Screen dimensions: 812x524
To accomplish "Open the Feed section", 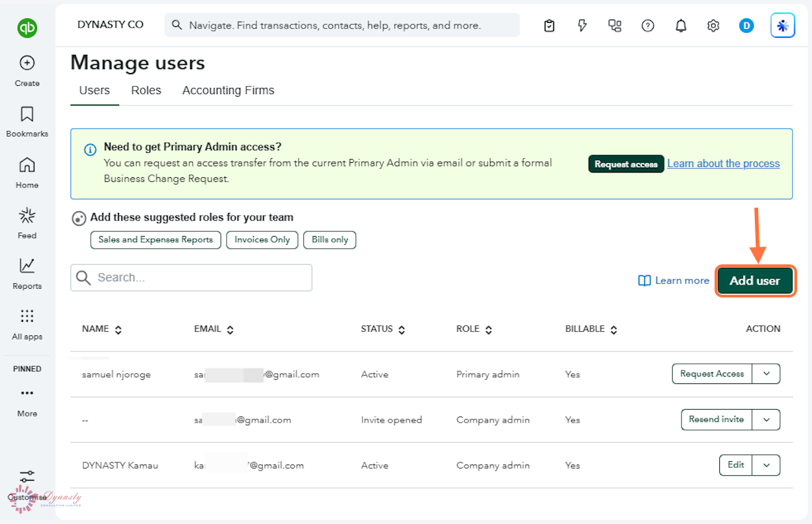I will (x=27, y=223).
